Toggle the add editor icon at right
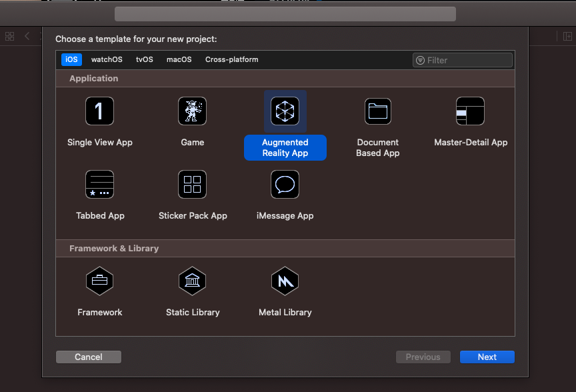The height and width of the screenshot is (392, 576). [567, 36]
